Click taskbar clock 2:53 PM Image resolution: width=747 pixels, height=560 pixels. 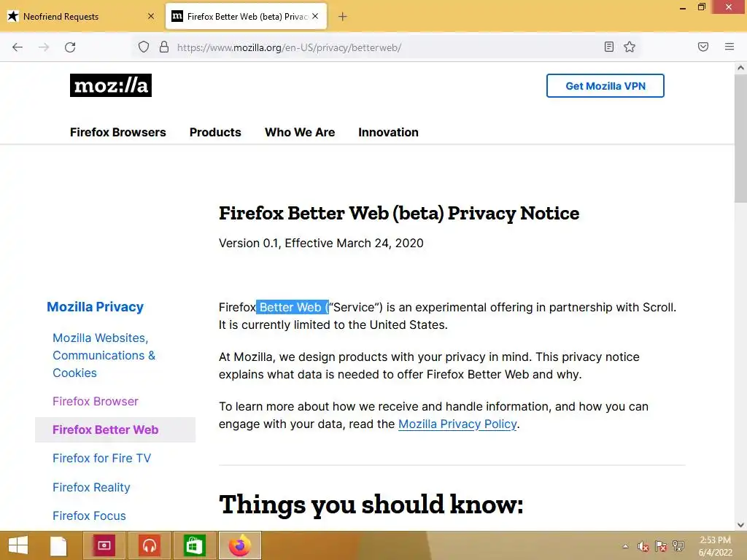tap(715, 546)
